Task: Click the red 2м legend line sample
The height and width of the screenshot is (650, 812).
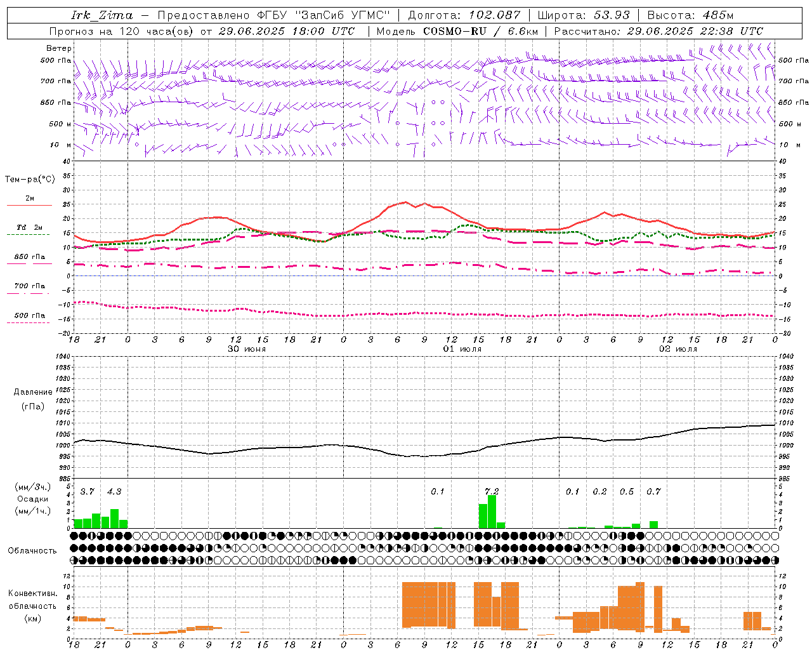Action: (29, 206)
